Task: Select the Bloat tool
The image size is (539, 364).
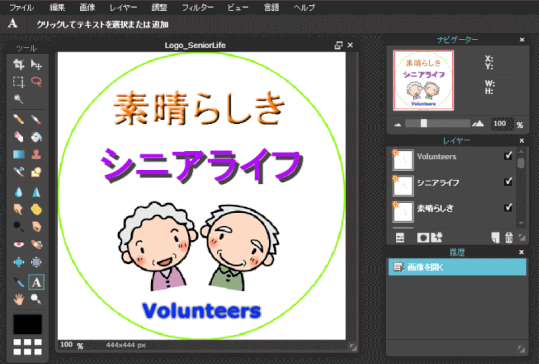Action: [x=19, y=262]
